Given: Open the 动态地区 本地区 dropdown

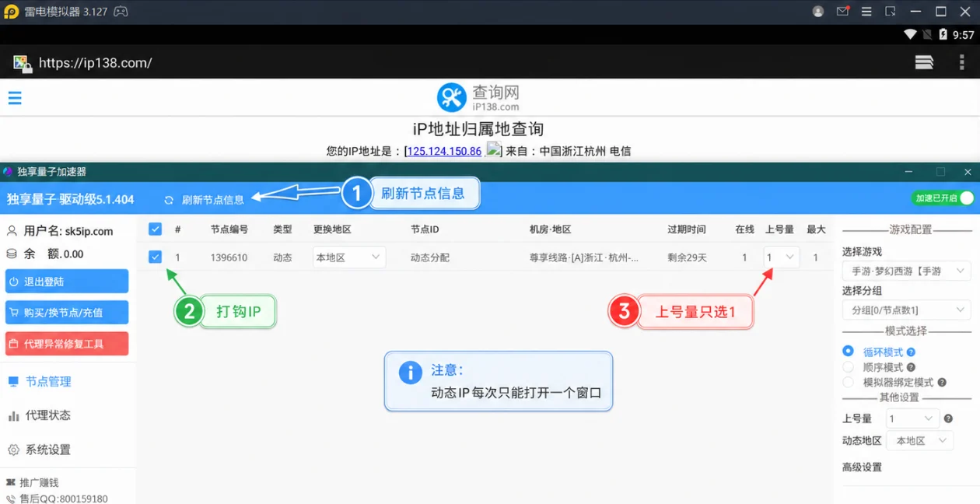Looking at the screenshot, I should click(920, 440).
